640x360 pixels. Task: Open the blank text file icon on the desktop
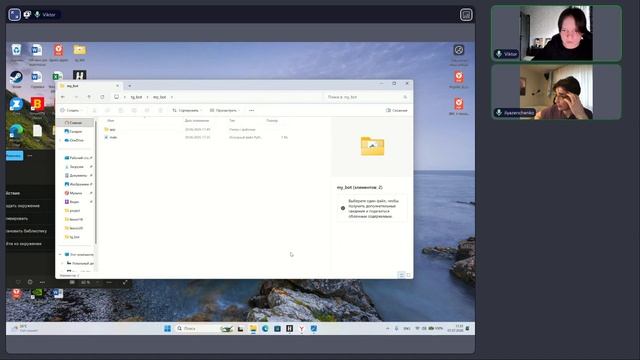pyautogui.click(x=37, y=131)
